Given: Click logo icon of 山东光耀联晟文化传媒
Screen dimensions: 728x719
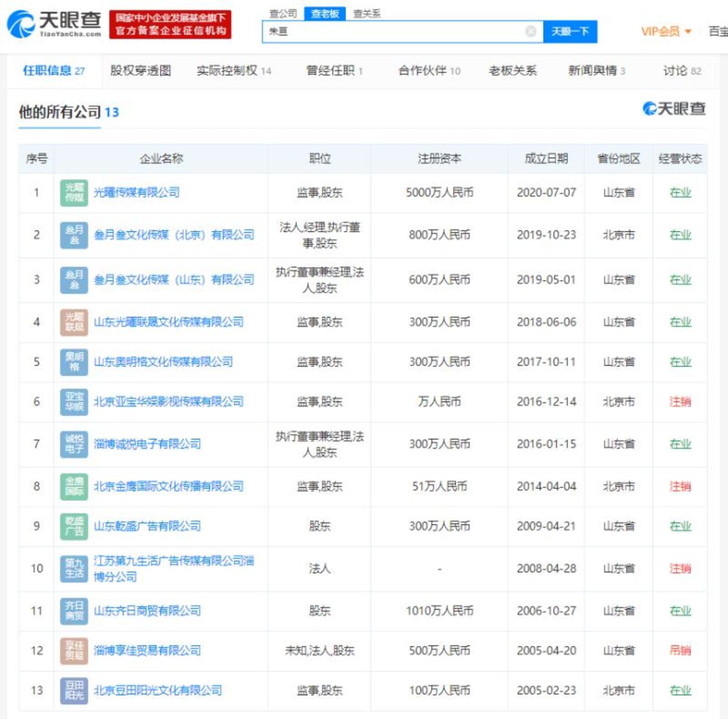Looking at the screenshot, I should click(74, 322).
